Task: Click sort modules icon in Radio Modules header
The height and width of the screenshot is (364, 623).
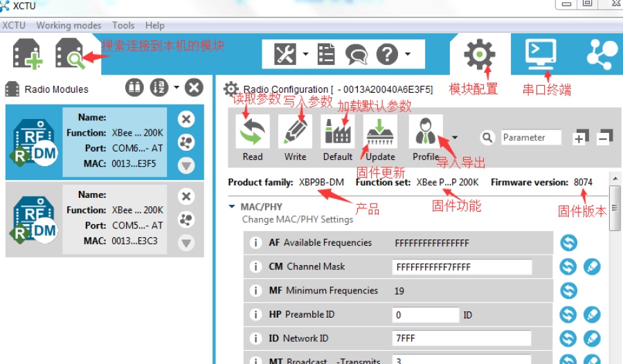Action: (159, 87)
